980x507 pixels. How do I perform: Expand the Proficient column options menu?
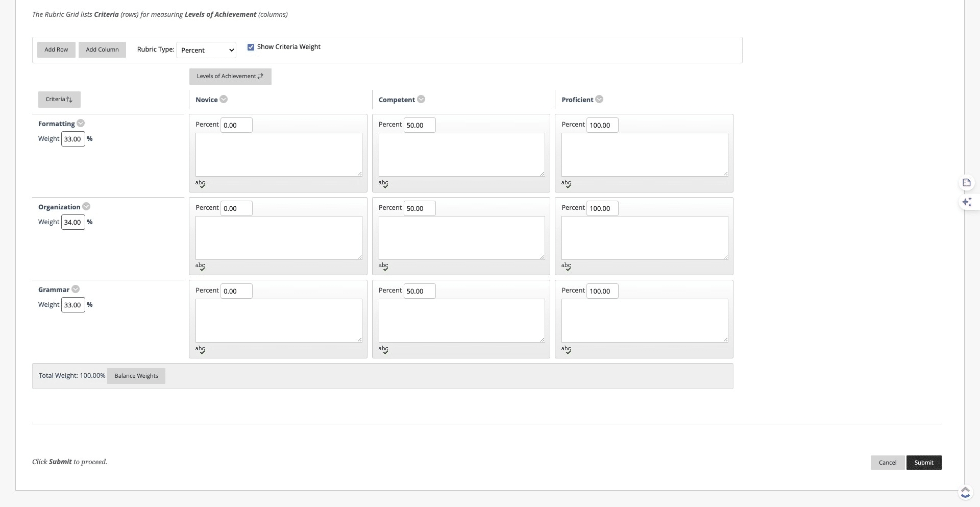point(599,100)
